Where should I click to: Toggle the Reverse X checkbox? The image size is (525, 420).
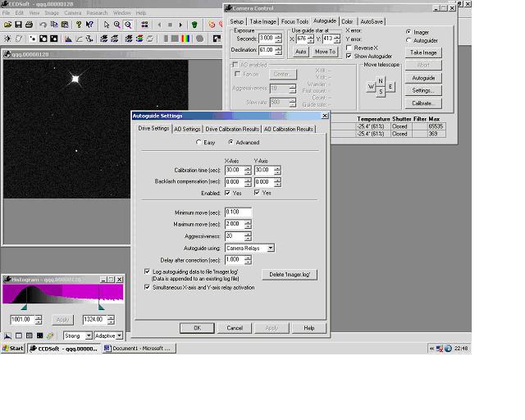click(x=349, y=48)
